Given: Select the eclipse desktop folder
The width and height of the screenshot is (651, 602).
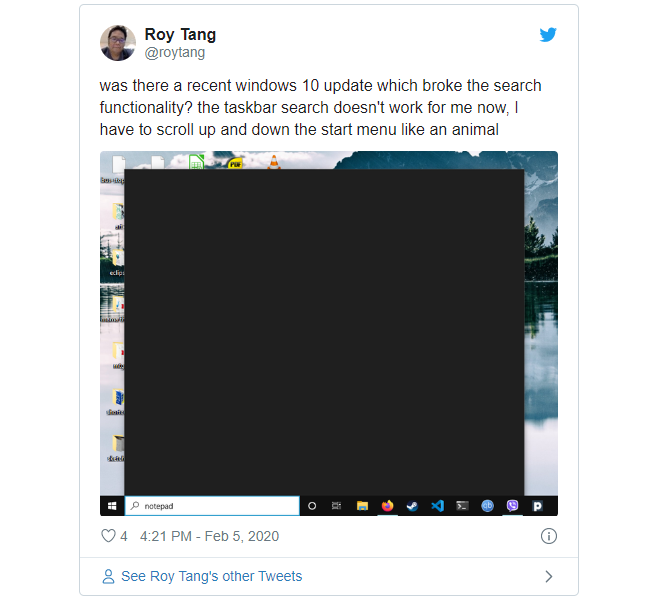Looking at the screenshot, I should (117, 262).
